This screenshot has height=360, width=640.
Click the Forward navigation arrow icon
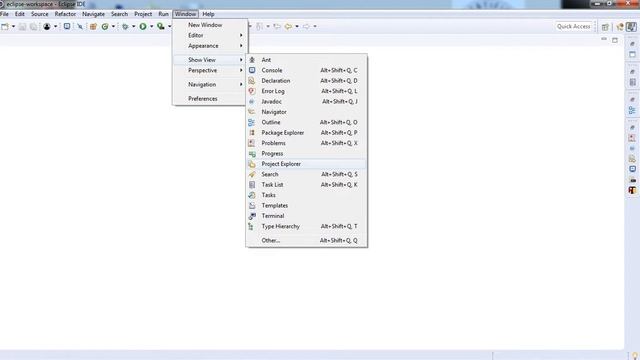(306, 27)
